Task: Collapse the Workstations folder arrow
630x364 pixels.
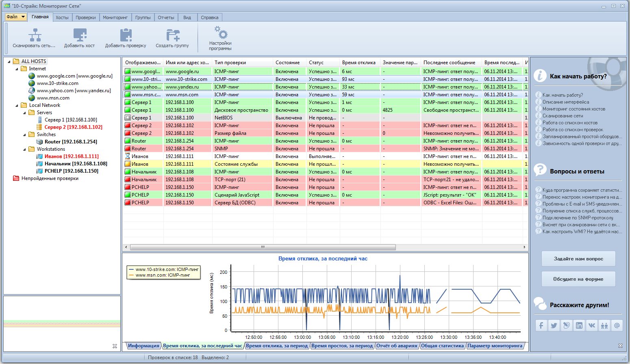Action: tap(25, 149)
